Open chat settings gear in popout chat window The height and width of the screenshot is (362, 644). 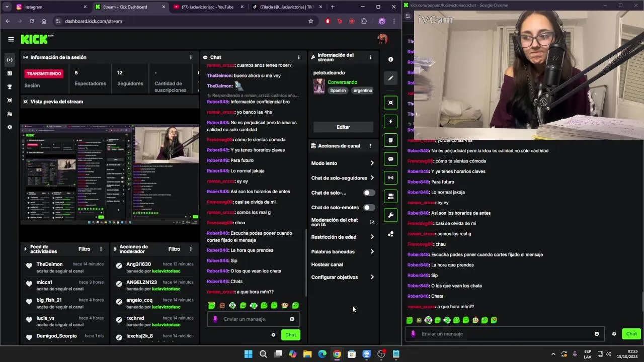click(x=614, y=334)
